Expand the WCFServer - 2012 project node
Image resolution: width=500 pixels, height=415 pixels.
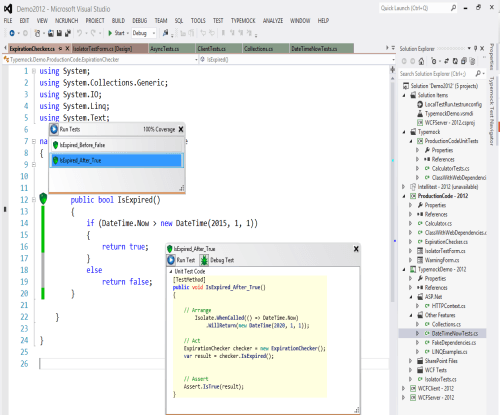click(x=404, y=397)
